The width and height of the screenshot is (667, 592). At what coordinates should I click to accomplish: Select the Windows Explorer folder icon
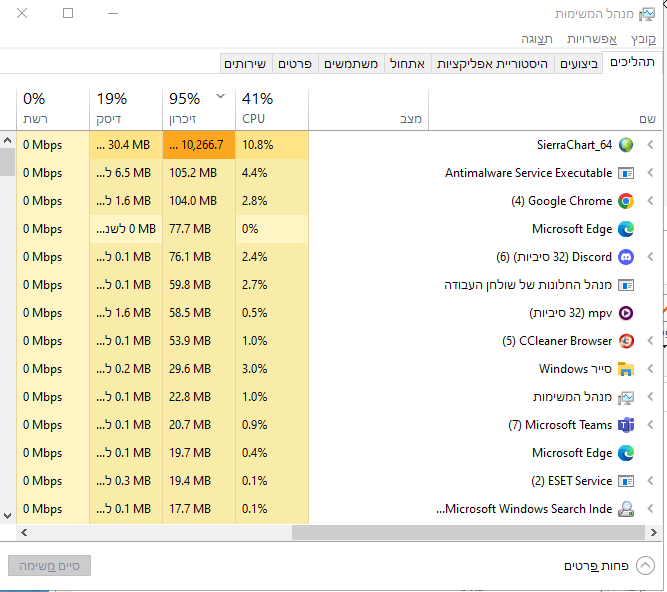[626, 369]
